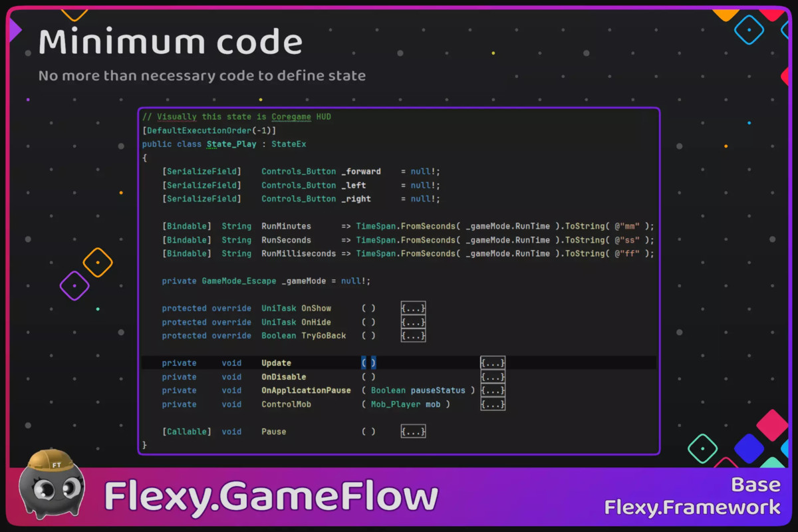Click the DefaultExecutionOrder attribute

199,130
